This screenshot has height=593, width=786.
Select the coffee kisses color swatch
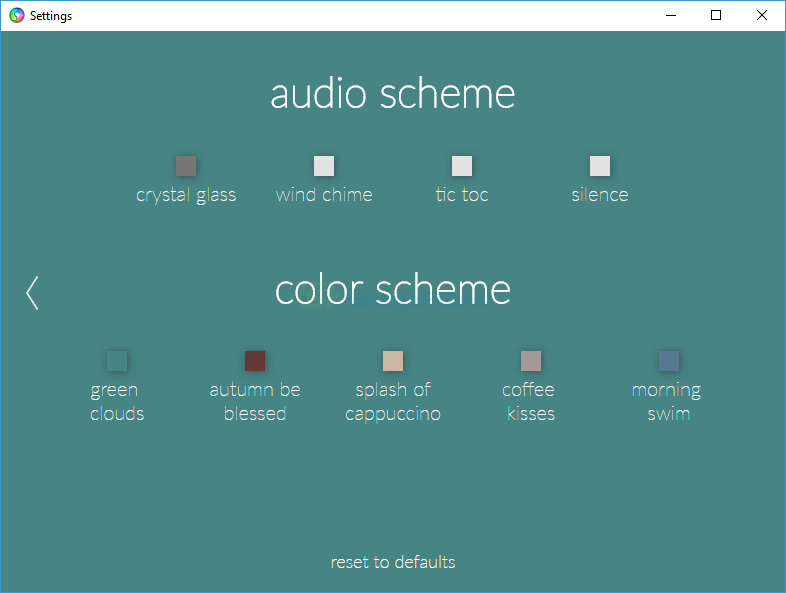pyautogui.click(x=531, y=361)
